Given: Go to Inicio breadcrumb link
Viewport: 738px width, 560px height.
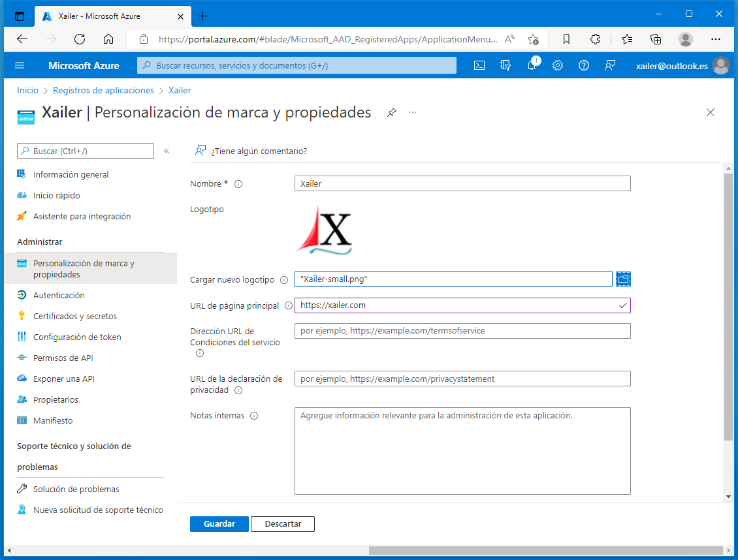Looking at the screenshot, I should (28, 90).
